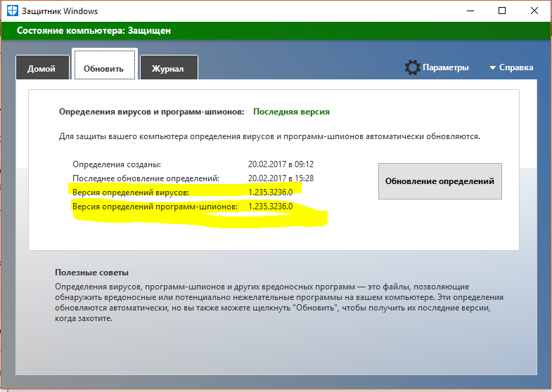Image resolution: width=552 pixels, height=392 pixels.
Task: Close the Защитник Windows window
Action: (534, 11)
